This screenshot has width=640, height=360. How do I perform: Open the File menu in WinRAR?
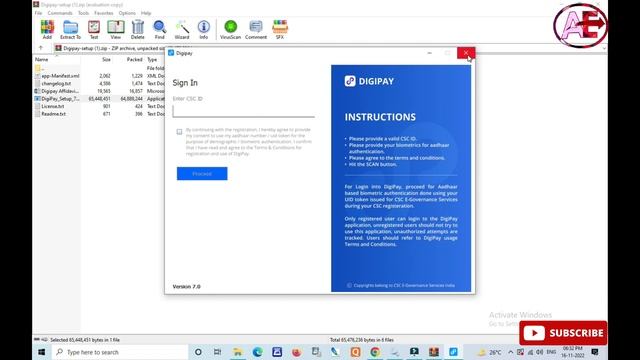tap(38, 13)
